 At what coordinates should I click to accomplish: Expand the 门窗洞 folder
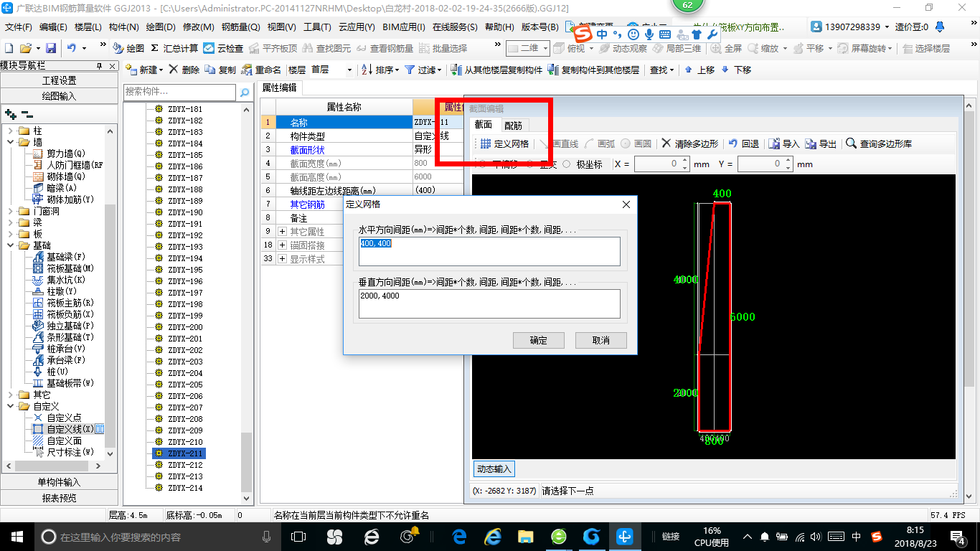point(11,211)
